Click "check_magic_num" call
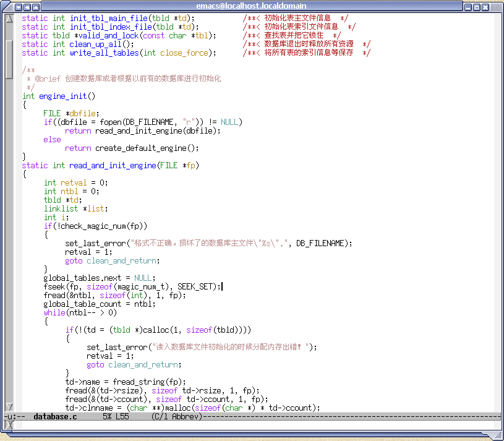The width and height of the screenshot is (504, 441). tap(93, 226)
